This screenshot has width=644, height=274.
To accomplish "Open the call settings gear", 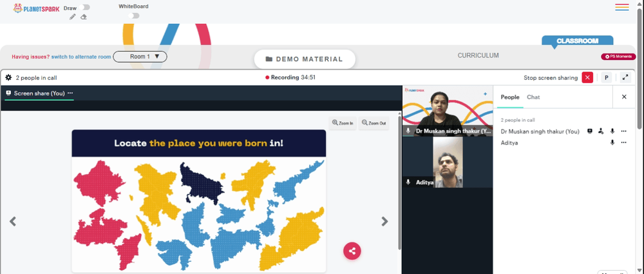I will tap(8, 77).
